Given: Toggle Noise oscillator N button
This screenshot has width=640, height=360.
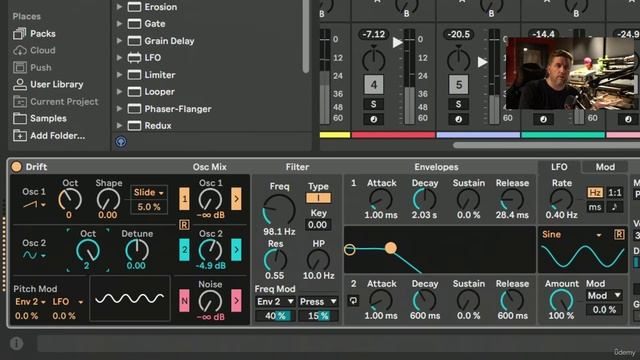Looking at the screenshot, I should coord(184,300).
